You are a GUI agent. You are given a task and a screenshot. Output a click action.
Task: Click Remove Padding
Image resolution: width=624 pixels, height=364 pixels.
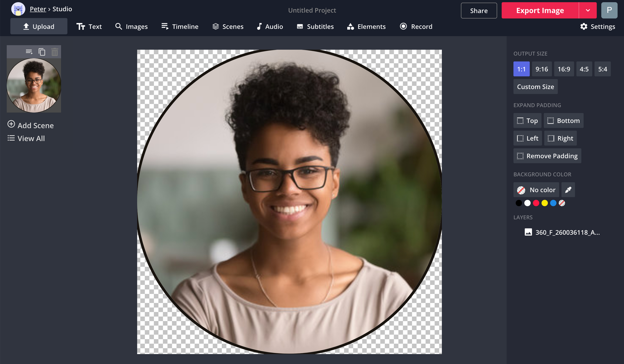point(547,156)
